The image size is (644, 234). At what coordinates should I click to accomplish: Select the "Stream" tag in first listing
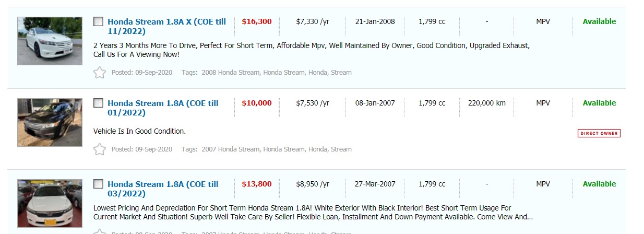pos(341,73)
